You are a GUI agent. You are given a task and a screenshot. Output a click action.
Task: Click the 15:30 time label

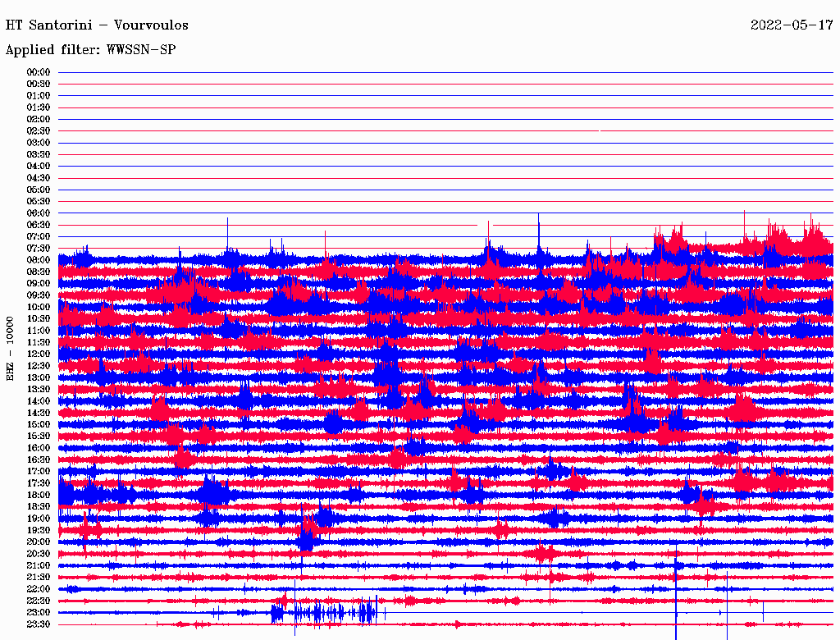(x=39, y=437)
